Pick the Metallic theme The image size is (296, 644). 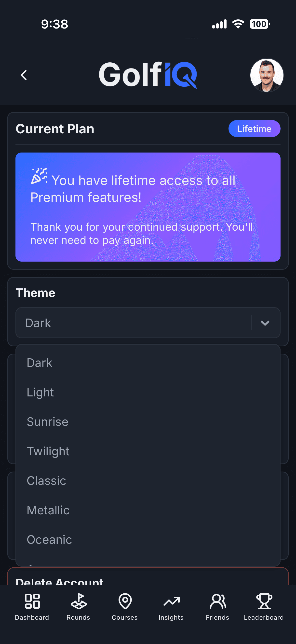coord(48,510)
